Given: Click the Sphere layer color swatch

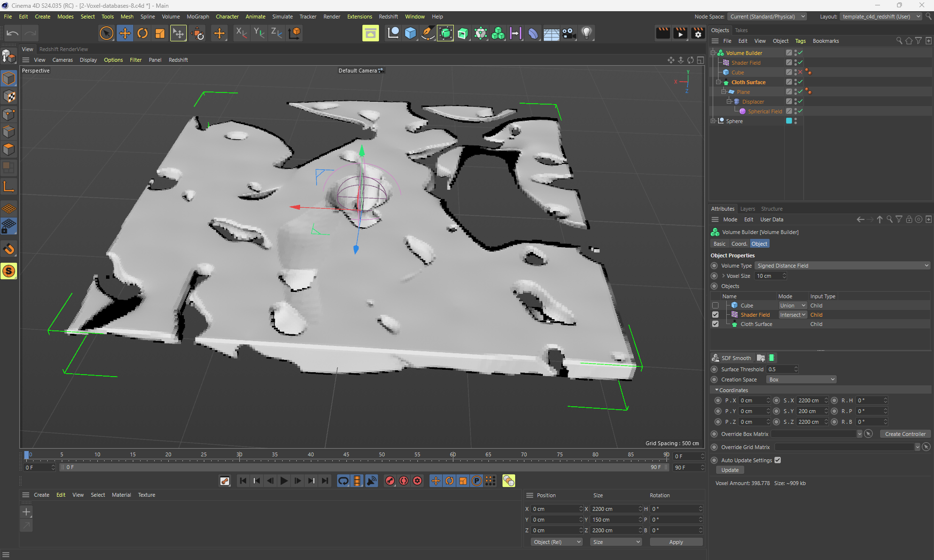Looking at the screenshot, I should tap(789, 121).
